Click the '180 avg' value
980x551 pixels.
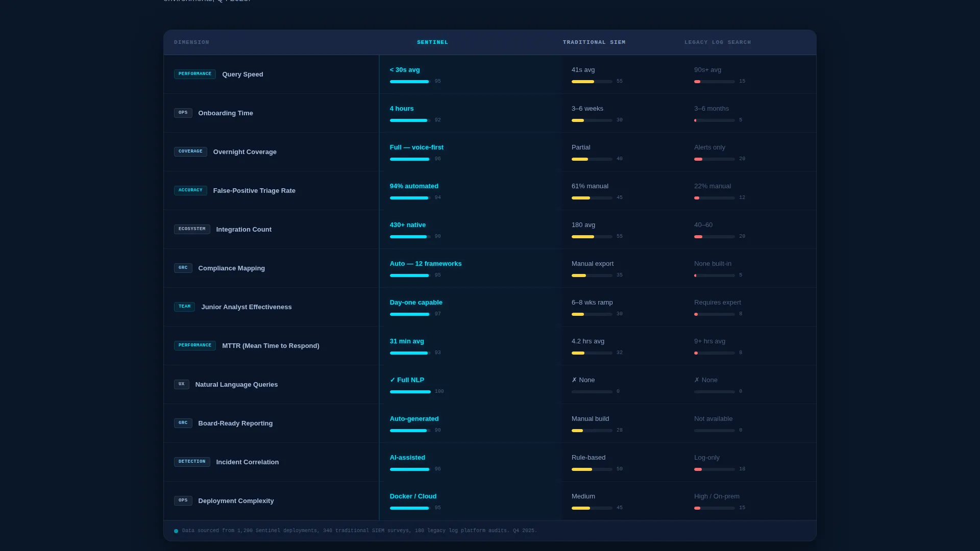[583, 225]
